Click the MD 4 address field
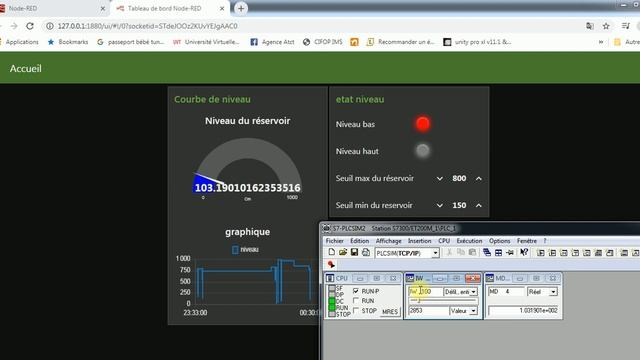The image size is (640, 360). click(x=506, y=292)
